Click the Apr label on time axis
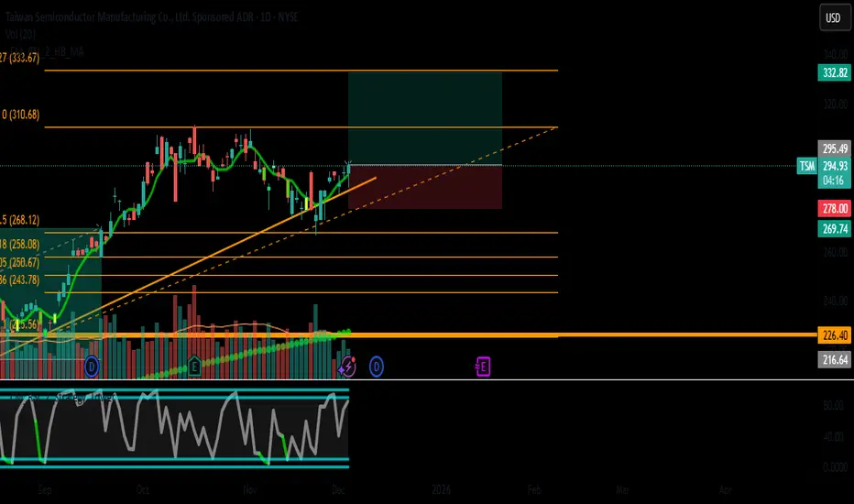 pyautogui.click(x=725, y=490)
